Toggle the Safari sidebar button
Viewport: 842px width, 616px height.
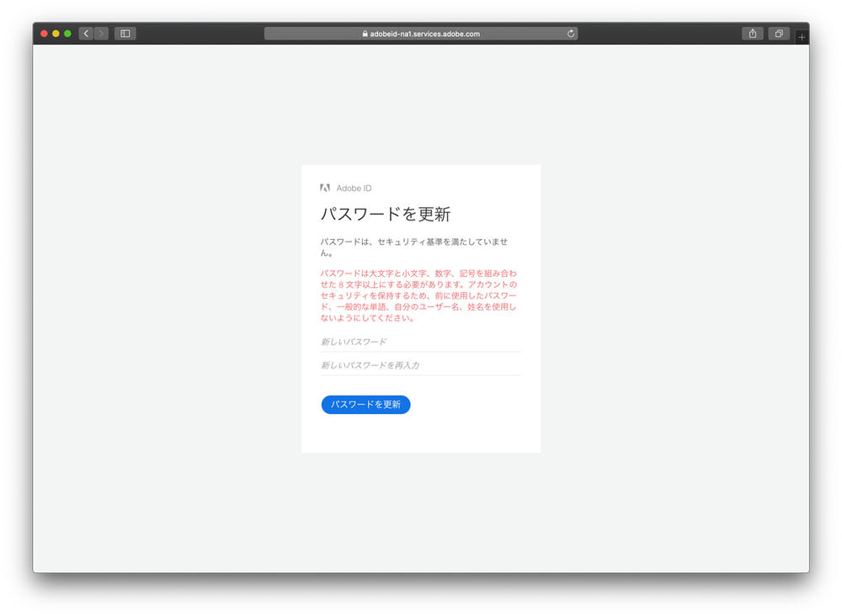tap(125, 34)
